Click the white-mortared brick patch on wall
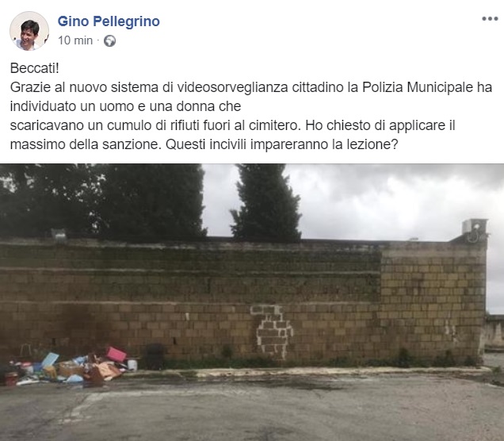Image resolution: width=504 pixels, height=441 pixels. [272, 332]
